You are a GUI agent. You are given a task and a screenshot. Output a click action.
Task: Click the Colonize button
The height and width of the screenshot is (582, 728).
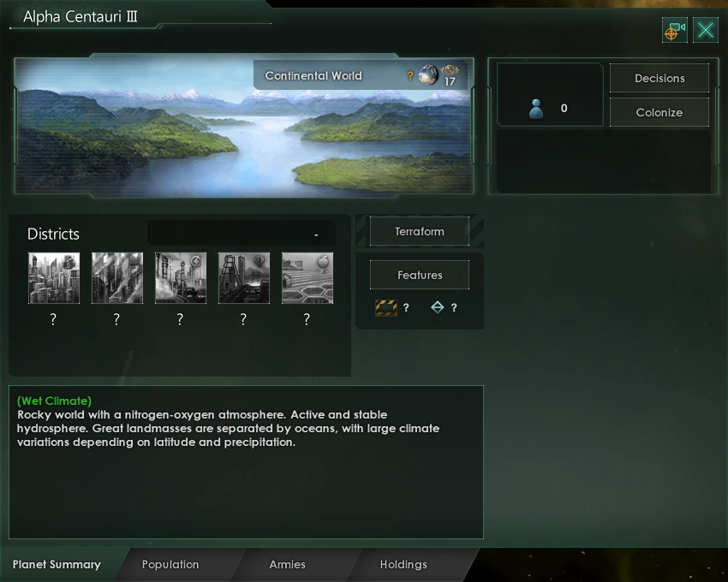pyautogui.click(x=659, y=111)
